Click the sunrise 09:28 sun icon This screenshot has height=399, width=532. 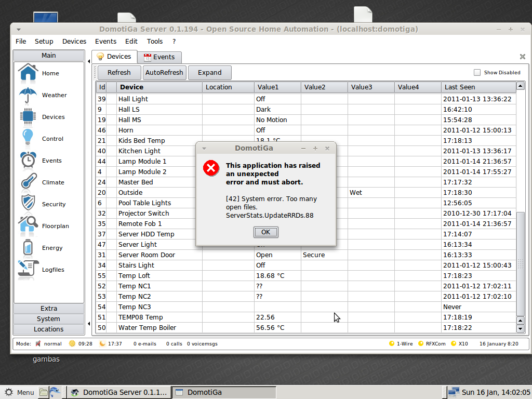[x=72, y=343]
